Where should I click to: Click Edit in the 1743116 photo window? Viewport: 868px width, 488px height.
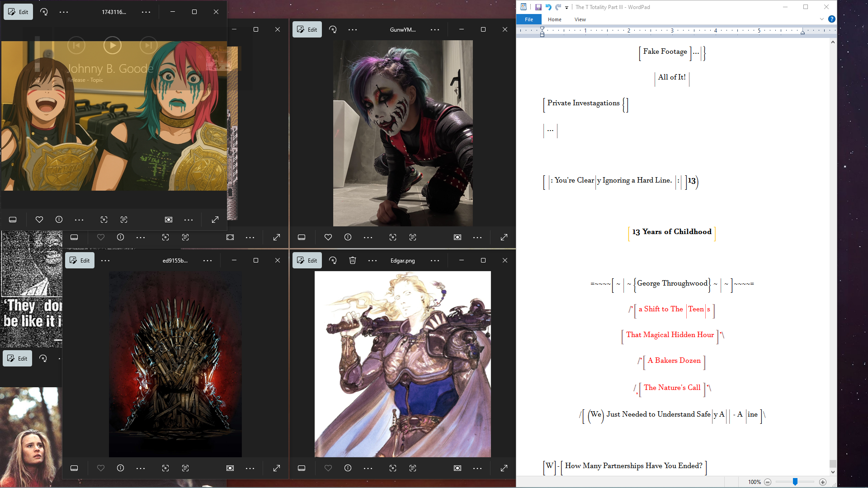[x=18, y=12]
